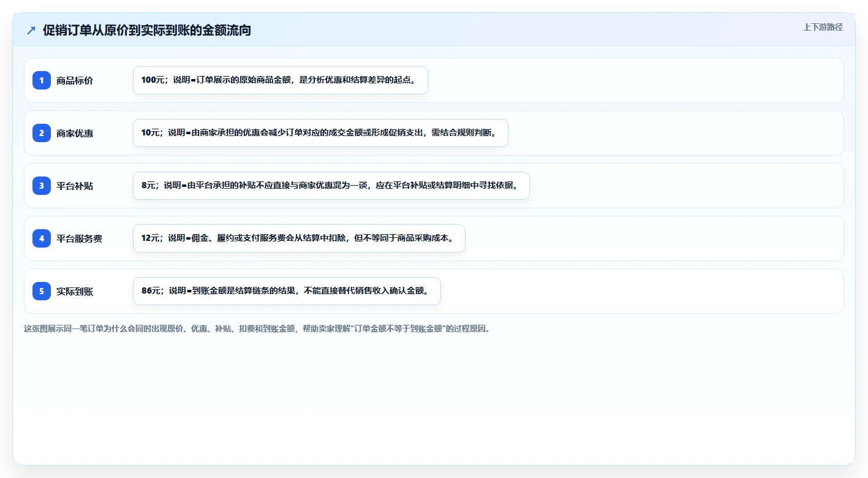Click the step 1 number badge
The height and width of the screenshot is (478, 868).
(x=42, y=80)
